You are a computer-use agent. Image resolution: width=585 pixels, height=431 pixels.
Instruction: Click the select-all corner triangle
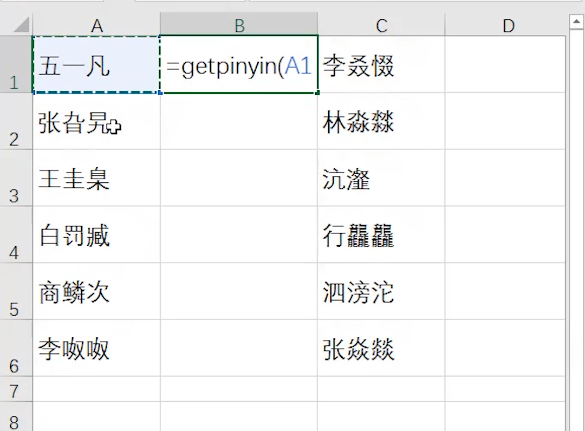tap(21, 25)
